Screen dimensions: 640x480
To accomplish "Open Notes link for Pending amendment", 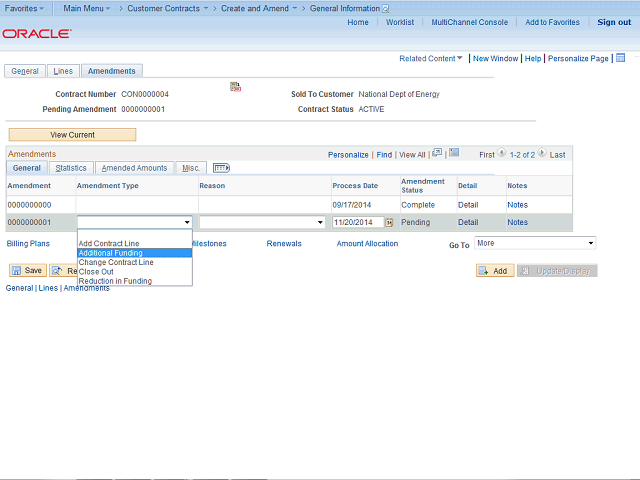I will pos(517,222).
